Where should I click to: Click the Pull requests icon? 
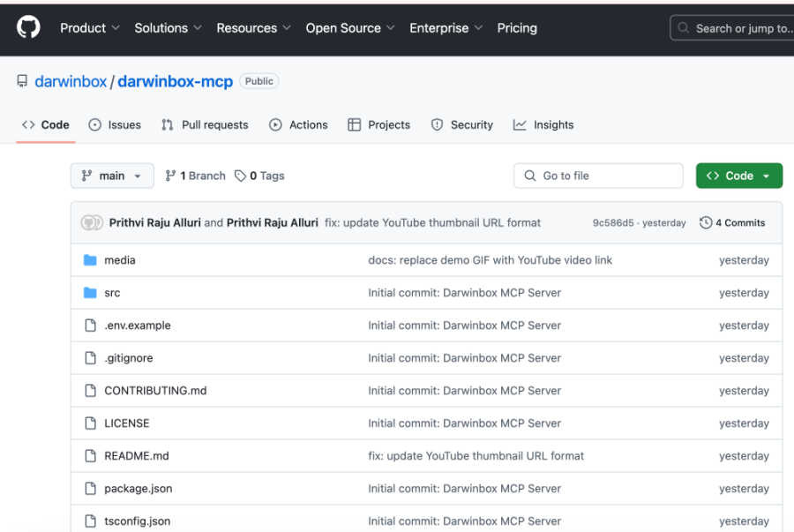click(x=168, y=125)
